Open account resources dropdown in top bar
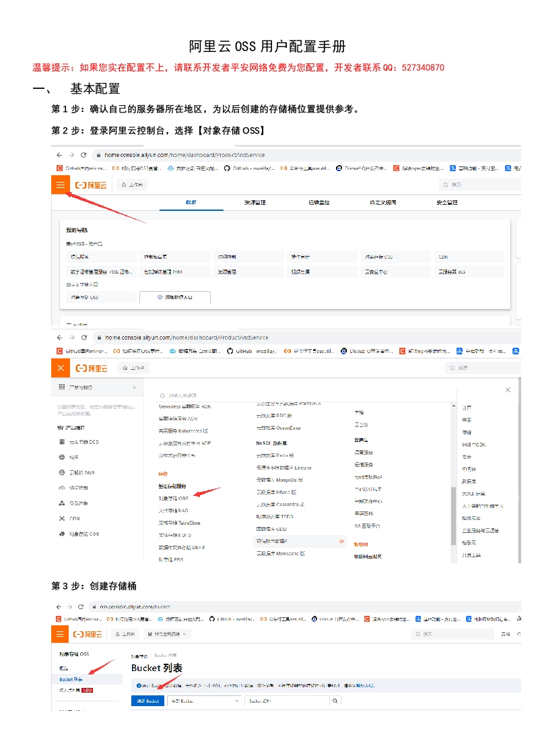The height and width of the screenshot is (756, 534). 165,634
